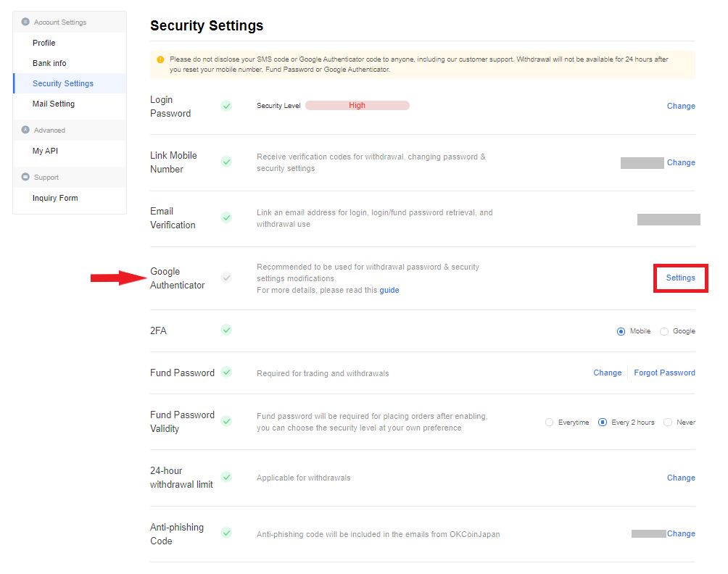The height and width of the screenshot is (574, 728).
Task: Open My API from the sidebar
Action: pos(45,151)
